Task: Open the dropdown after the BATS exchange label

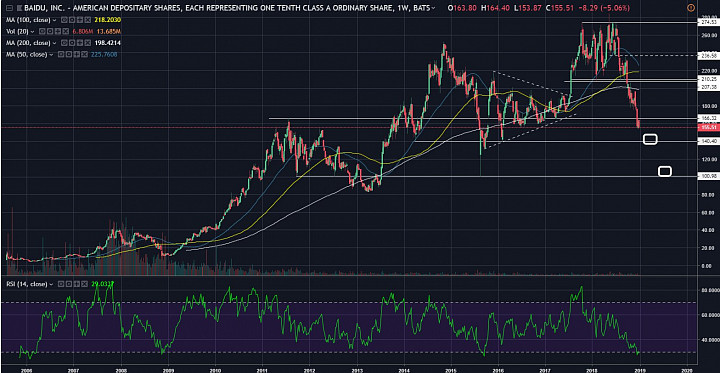Action: pos(434,8)
